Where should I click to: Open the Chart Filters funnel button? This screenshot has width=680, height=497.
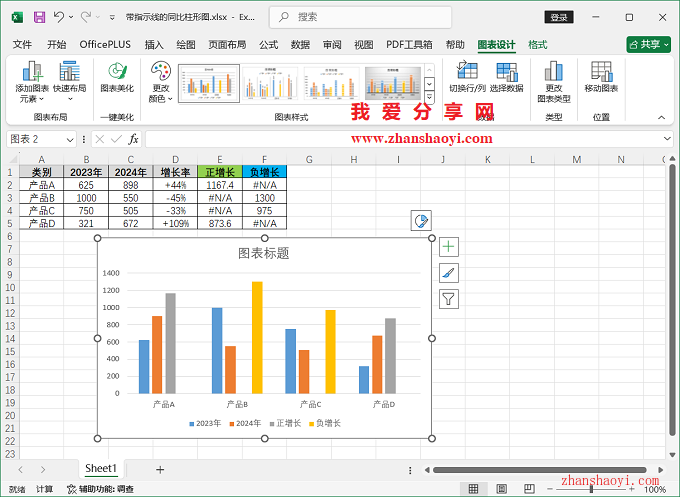[x=449, y=298]
